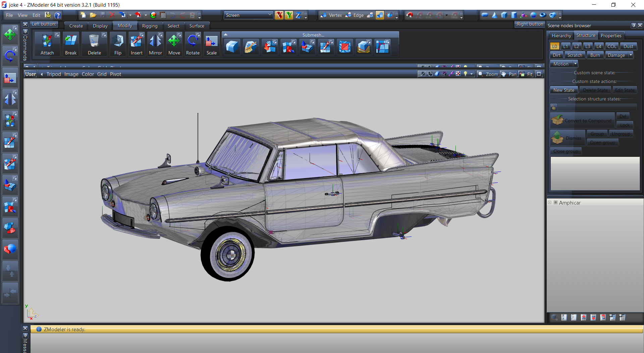The height and width of the screenshot is (353, 644).
Task: Toggle the X axis constraint
Action: point(279,15)
